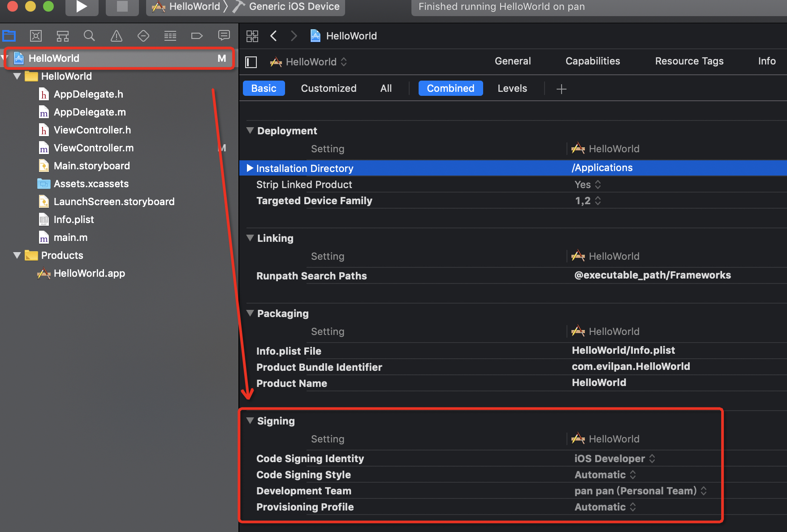Open Info.plist in navigator

(x=74, y=219)
